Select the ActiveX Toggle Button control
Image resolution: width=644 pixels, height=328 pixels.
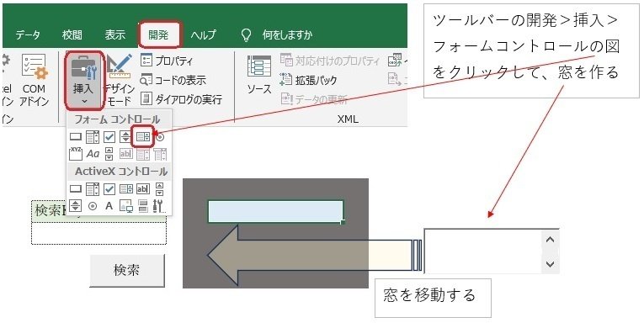(x=142, y=206)
